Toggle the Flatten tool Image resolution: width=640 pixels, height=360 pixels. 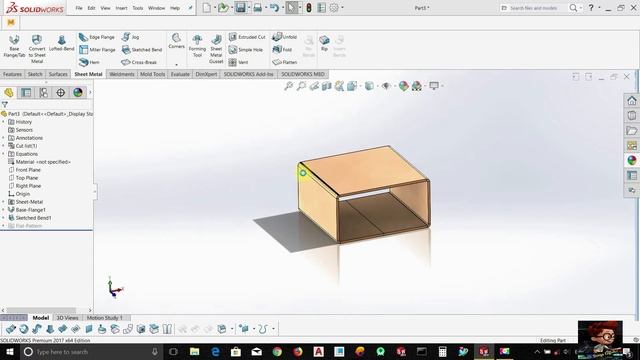tap(285, 62)
